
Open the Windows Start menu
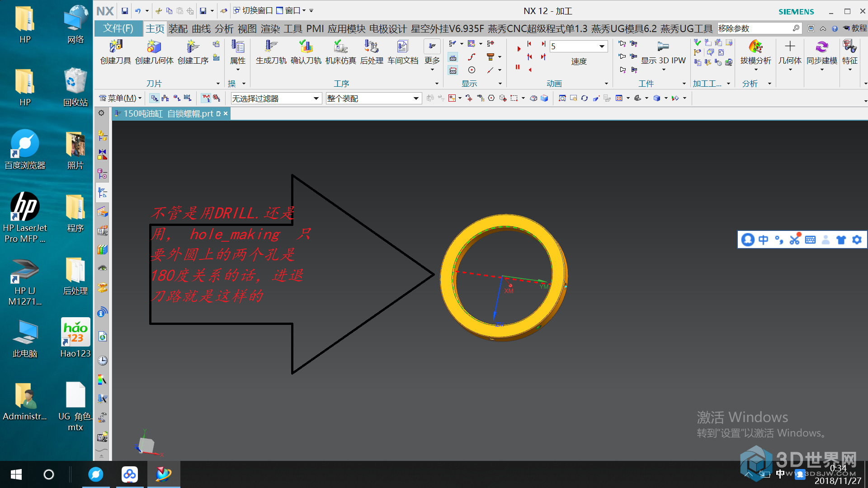point(16,474)
